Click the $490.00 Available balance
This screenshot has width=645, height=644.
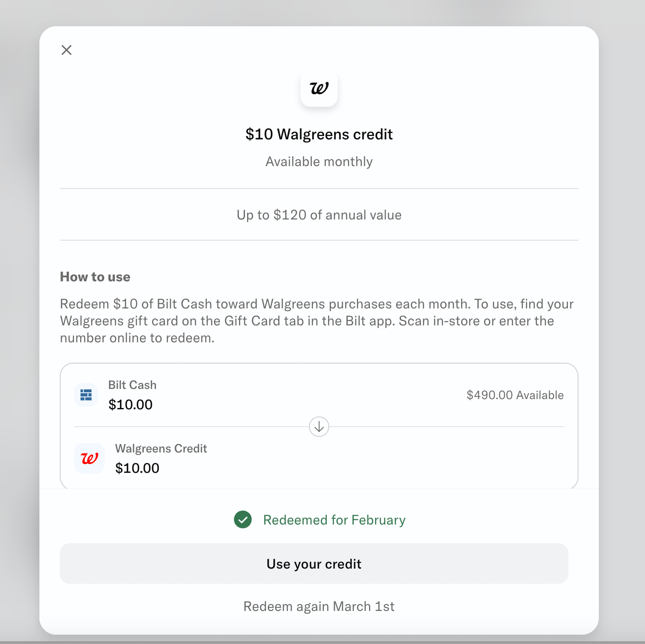pyautogui.click(x=515, y=394)
